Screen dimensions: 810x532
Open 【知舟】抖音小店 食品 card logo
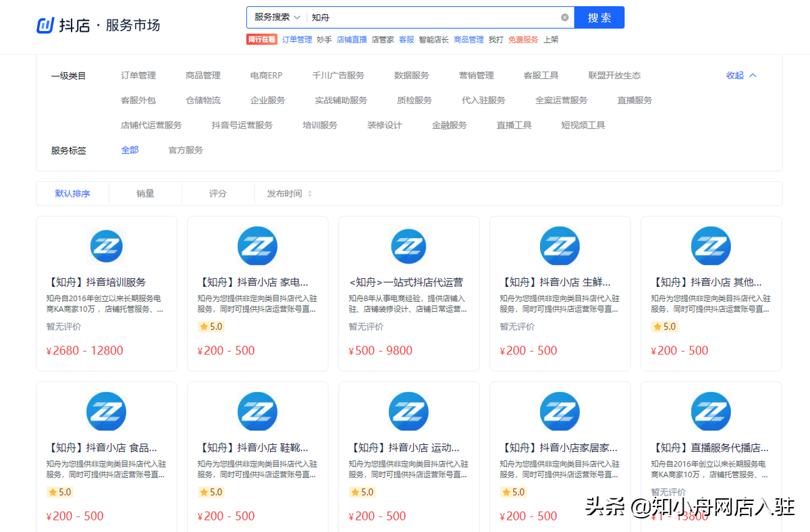tap(107, 411)
